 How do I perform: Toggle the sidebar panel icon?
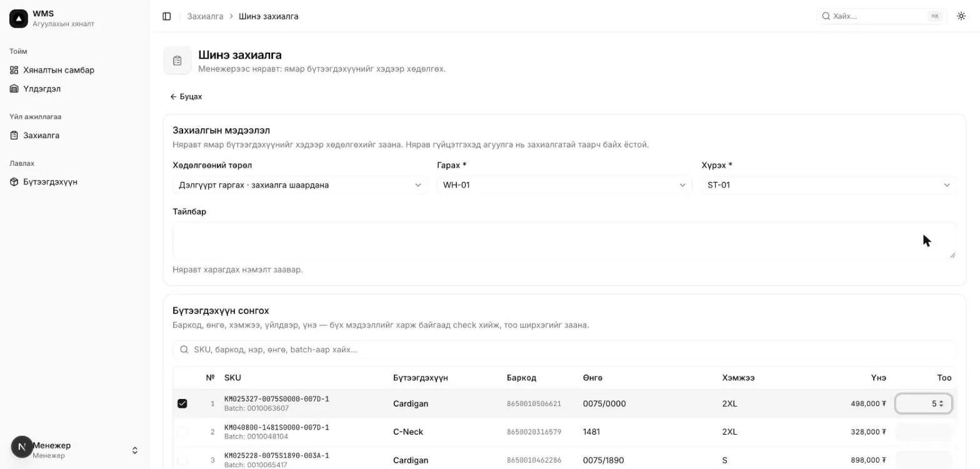[x=167, y=16]
